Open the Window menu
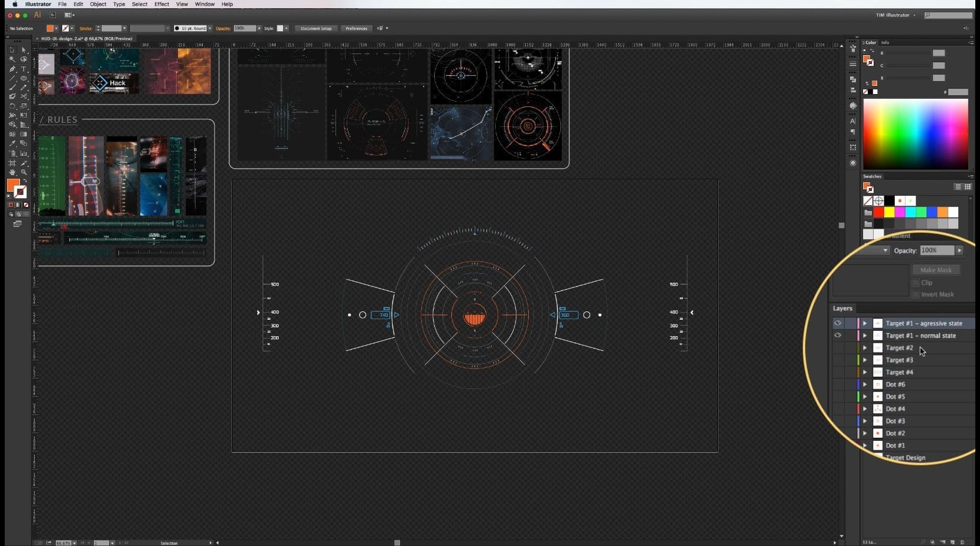The image size is (980, 546). pos(204,4)
